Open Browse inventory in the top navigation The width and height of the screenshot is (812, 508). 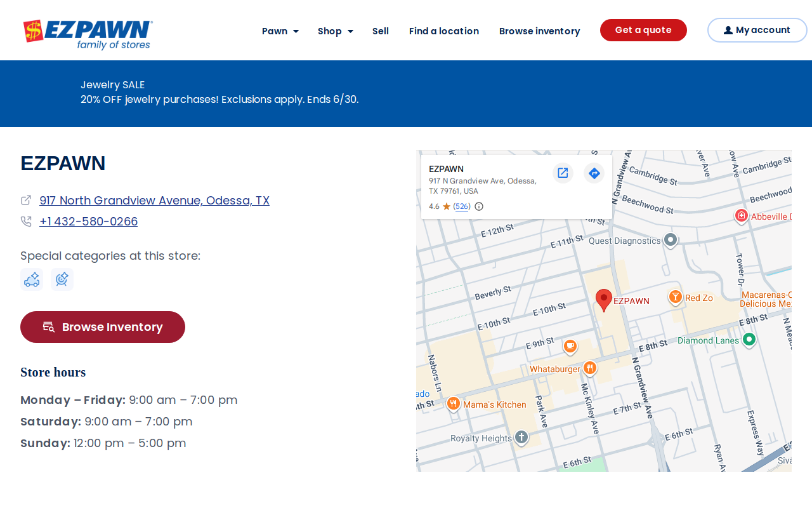(x=540, y=31)
